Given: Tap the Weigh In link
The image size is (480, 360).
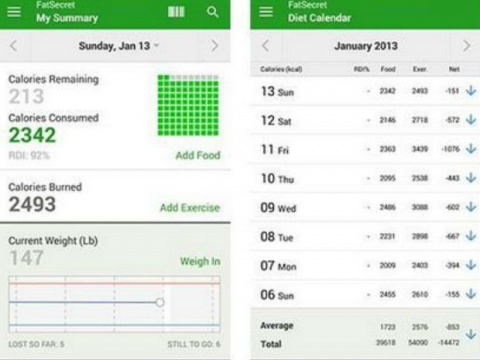Looking at the screenshot, I should pyautogui.click(x=200, y=261).
